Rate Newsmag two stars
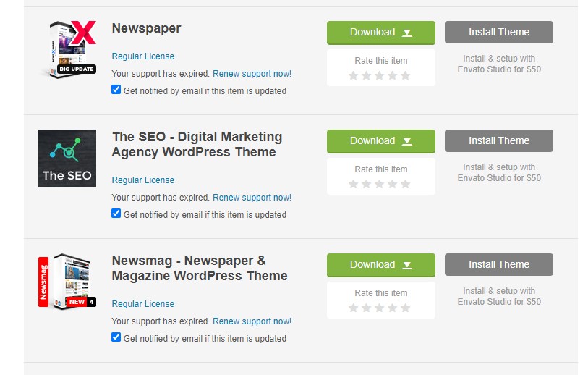The height and width of the screenshot is (375, 588). pos(367,308)
